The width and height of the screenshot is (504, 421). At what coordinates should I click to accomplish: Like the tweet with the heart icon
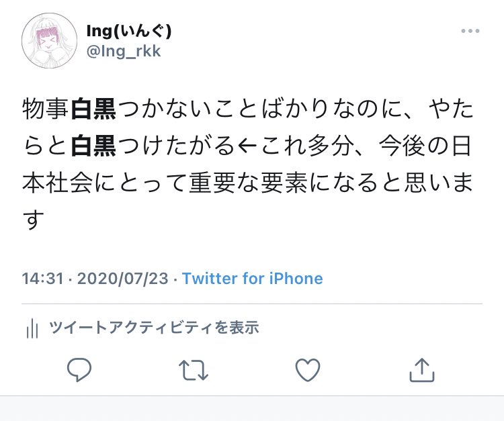(x=308, y=369)
